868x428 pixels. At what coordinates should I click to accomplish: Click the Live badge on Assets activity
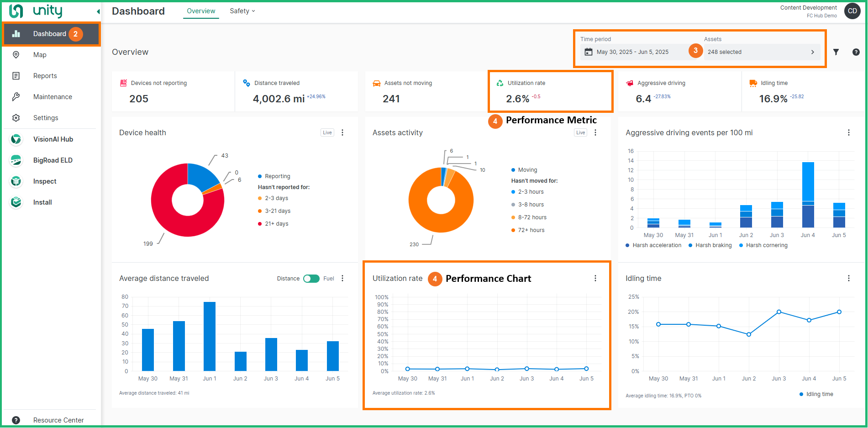(580, 132)
